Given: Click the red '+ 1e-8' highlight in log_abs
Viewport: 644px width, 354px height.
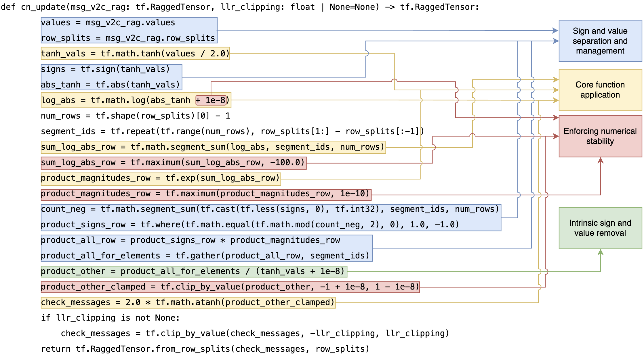Looking at the screenshot, I should (211, 100).
